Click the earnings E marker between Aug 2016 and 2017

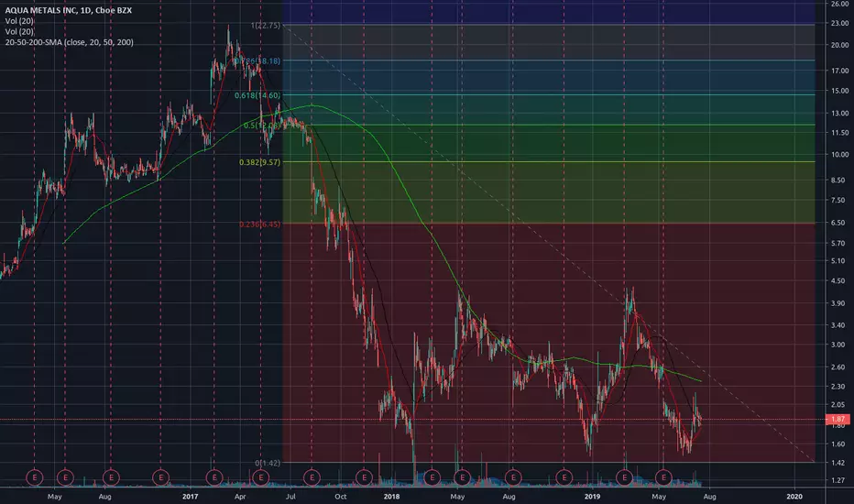[x=160, y=477]
